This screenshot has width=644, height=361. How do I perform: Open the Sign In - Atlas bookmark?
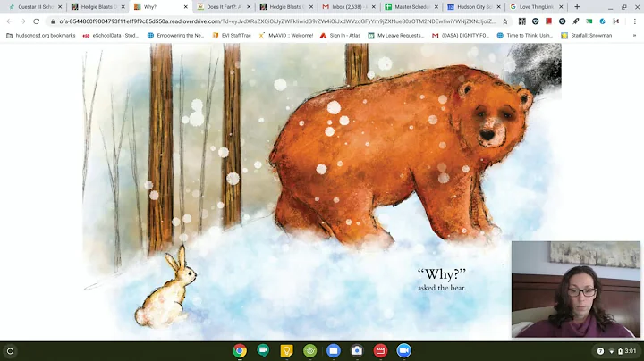(x=341, y=35)
